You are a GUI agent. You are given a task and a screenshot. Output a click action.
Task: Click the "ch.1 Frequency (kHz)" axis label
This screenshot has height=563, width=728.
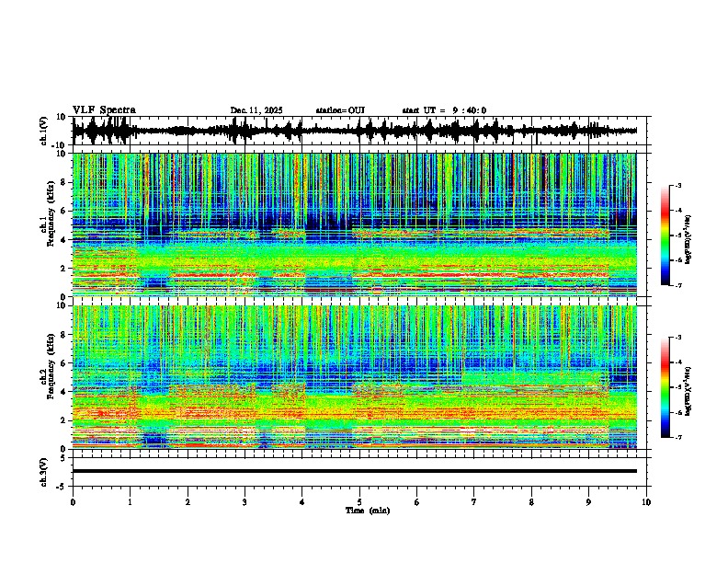[x=48, y=213]
